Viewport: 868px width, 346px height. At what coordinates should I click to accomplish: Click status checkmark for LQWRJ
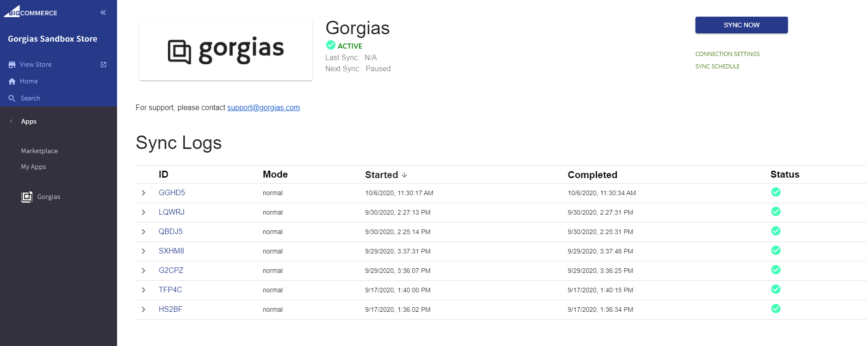776,211
